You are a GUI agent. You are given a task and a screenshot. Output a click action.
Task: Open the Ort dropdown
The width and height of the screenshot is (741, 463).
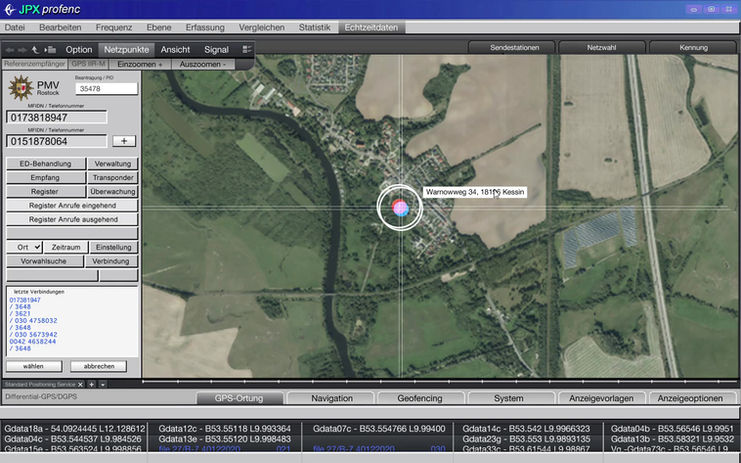[24, 247]
